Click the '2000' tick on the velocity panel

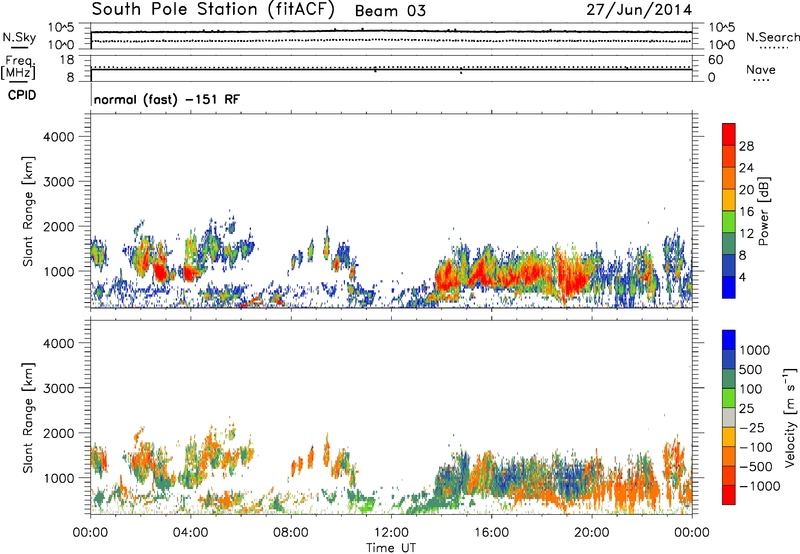[58, 433]
